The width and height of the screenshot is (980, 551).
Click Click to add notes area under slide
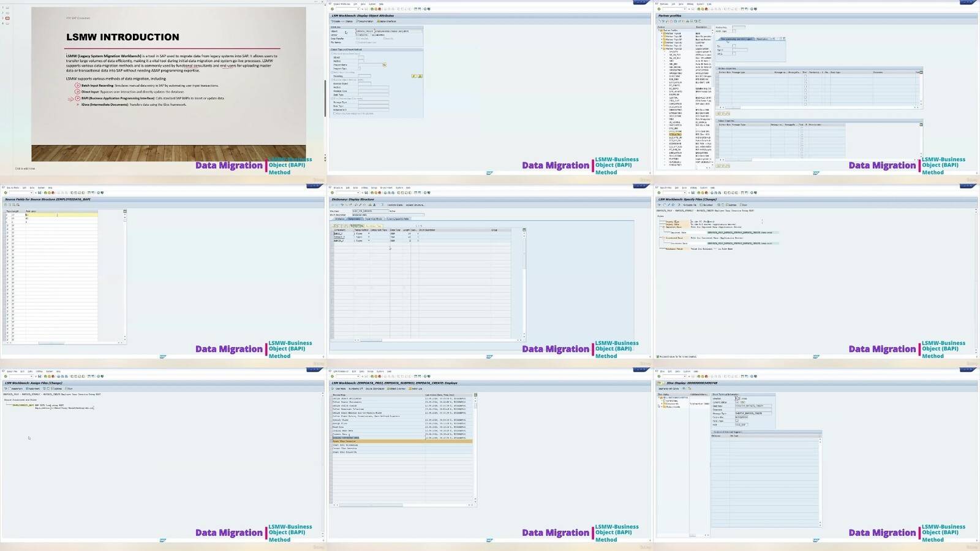(25, 169)
